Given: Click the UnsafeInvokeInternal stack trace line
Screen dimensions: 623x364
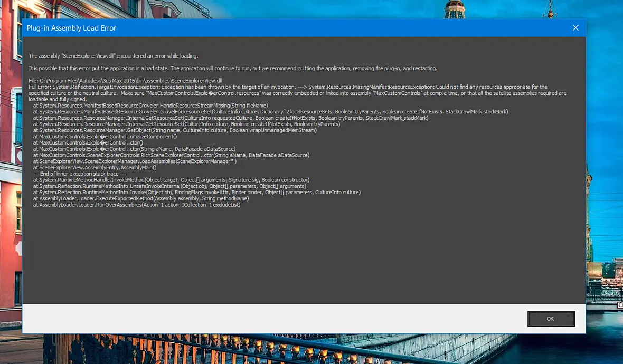Looking at the screenshot, I should (x=169, y=186).
